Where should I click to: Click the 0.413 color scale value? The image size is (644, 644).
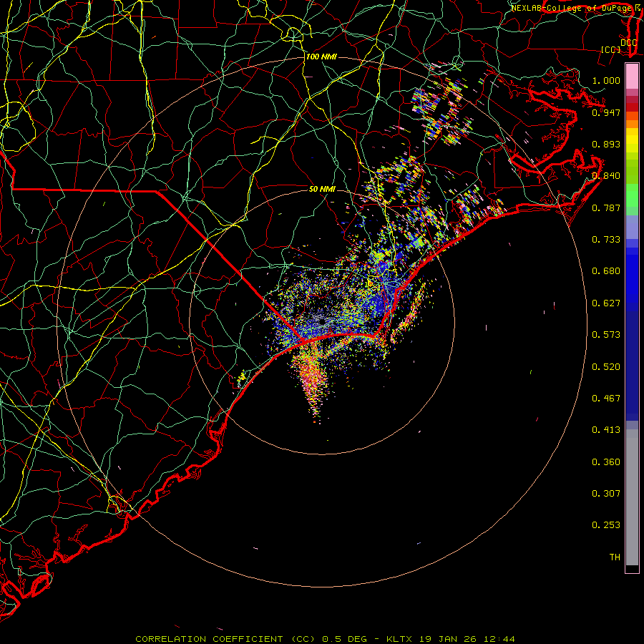[606, 430]
